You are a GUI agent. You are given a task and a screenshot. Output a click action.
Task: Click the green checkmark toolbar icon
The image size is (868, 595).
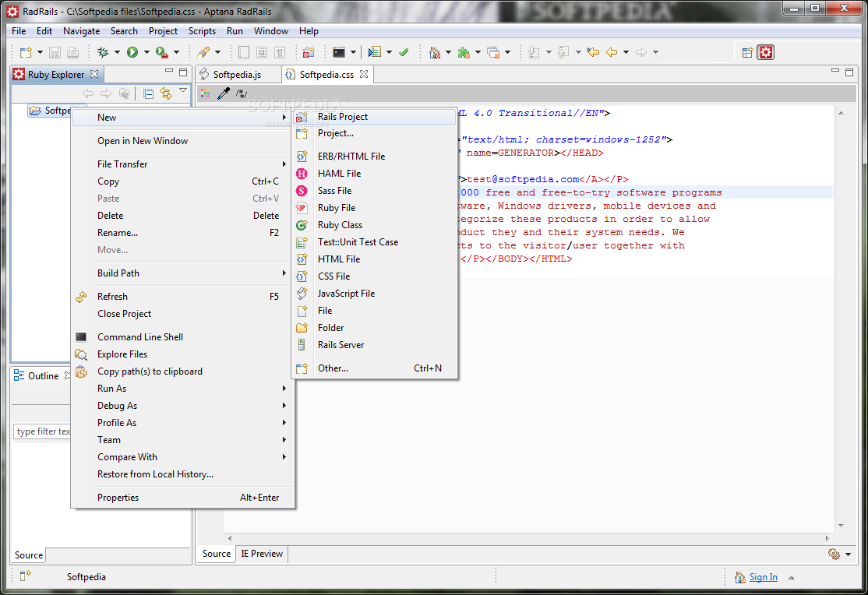(x=404, y=52)
